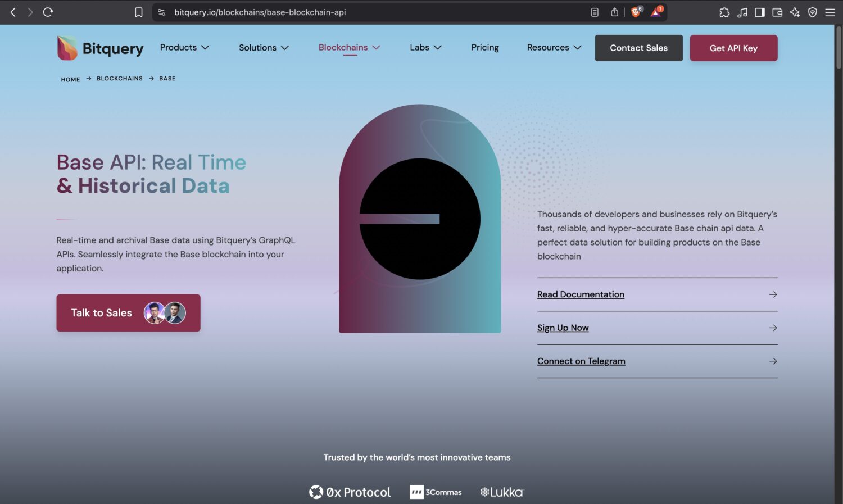Expand the Blockchains dropdown menu
The height and width of the screenshot is (504, 843).
[349, 48]
